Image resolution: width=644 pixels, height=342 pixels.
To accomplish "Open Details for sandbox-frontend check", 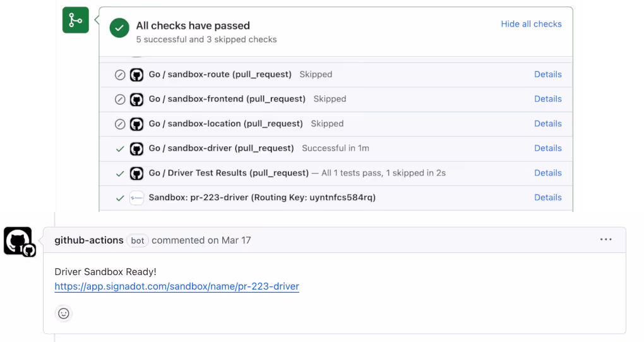I will pyautogui.click(x=548, y=99).
